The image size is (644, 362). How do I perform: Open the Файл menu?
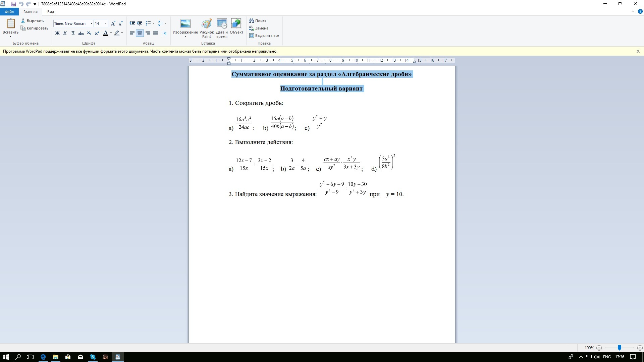click(9, 12)
